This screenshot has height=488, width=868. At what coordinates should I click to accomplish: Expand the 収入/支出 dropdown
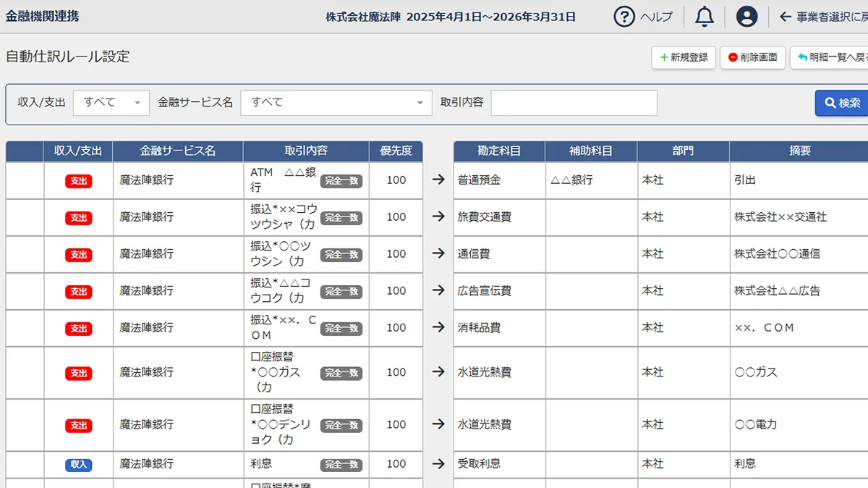click(111, 103)
